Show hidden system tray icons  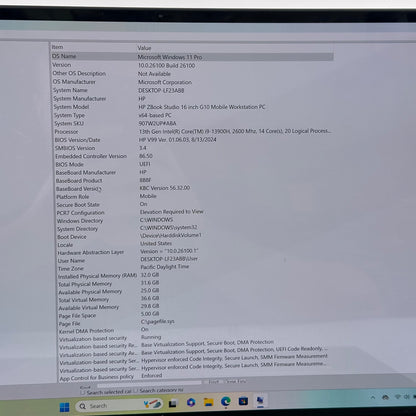coord(373,398)
